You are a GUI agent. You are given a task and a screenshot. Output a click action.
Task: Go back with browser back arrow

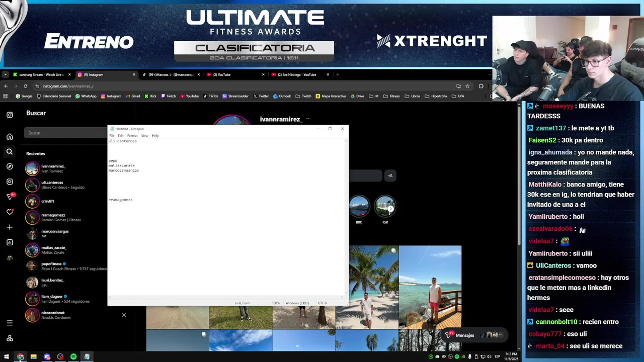[6, 86]
